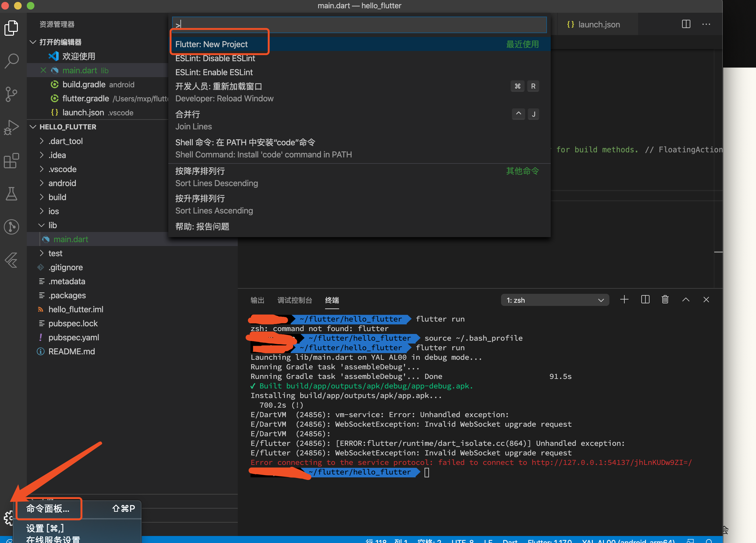The height and width of the screenshot is (543, 756).
Task: Split the editor to the right
Action: click(686, 24)
